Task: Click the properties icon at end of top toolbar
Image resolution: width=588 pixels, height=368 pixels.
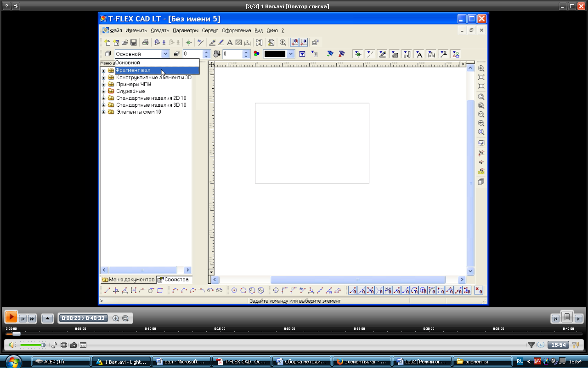Action: point(316,42)
